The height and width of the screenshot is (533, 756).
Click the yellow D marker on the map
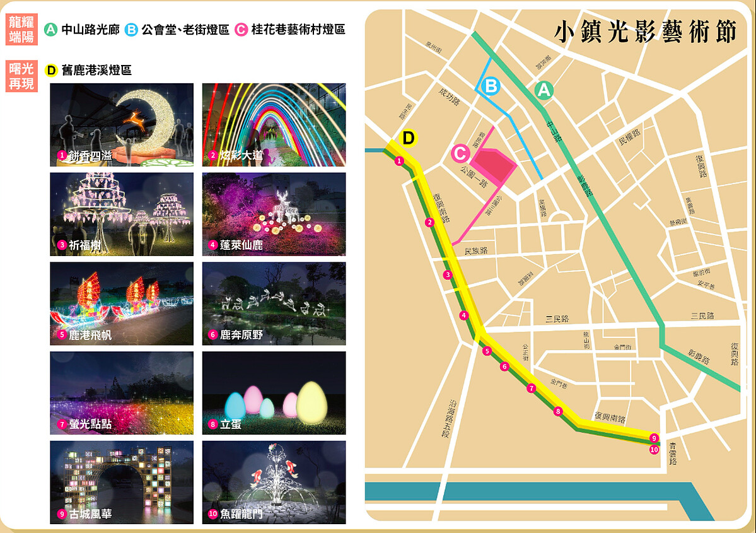click(x=409, y=138)
